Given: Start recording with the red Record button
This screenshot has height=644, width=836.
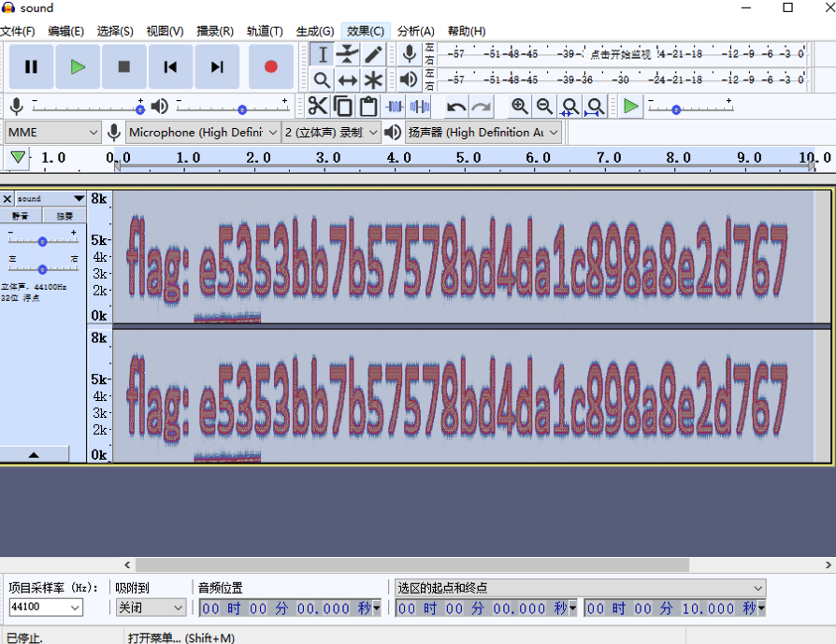Looking at the screenshot, I should click(271, 66).
